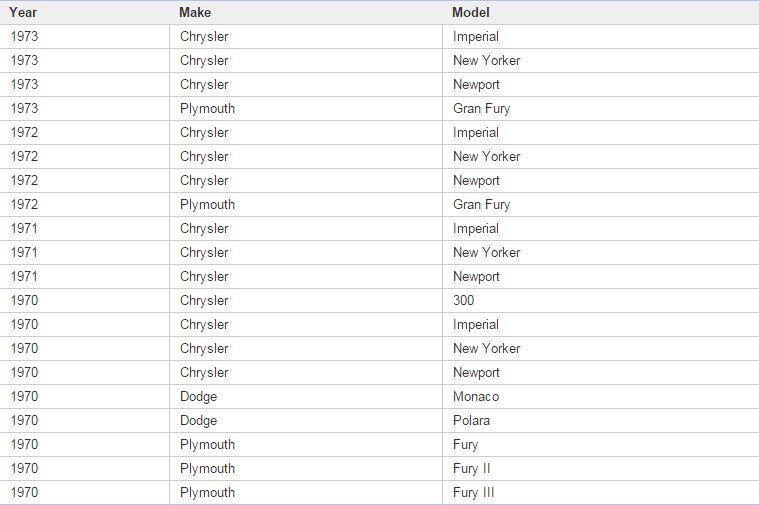Click the 1972 Chrysler Newport model cell
The height and width of the screenshot is (505, 759).
click(601, 181)
